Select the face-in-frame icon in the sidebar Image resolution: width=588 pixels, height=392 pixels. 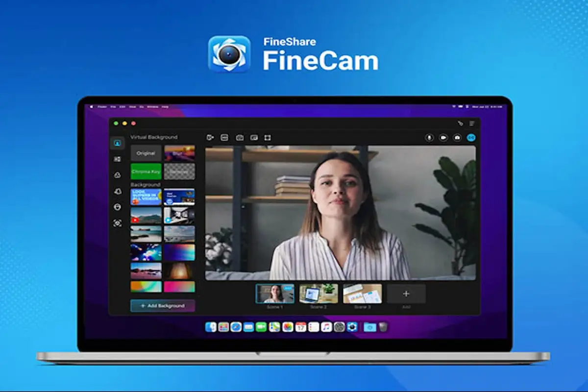(x=117, y=223)
